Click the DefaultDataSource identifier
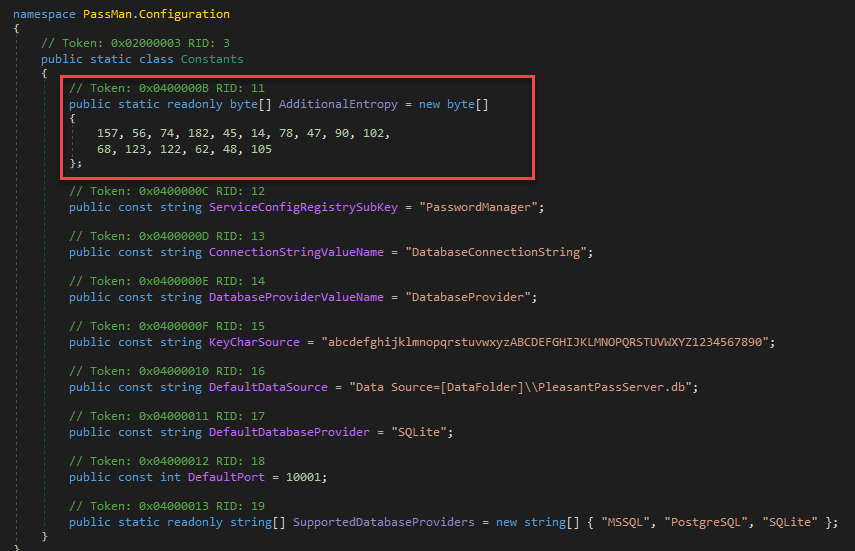 pyautogui.click(x=268, y=387)
